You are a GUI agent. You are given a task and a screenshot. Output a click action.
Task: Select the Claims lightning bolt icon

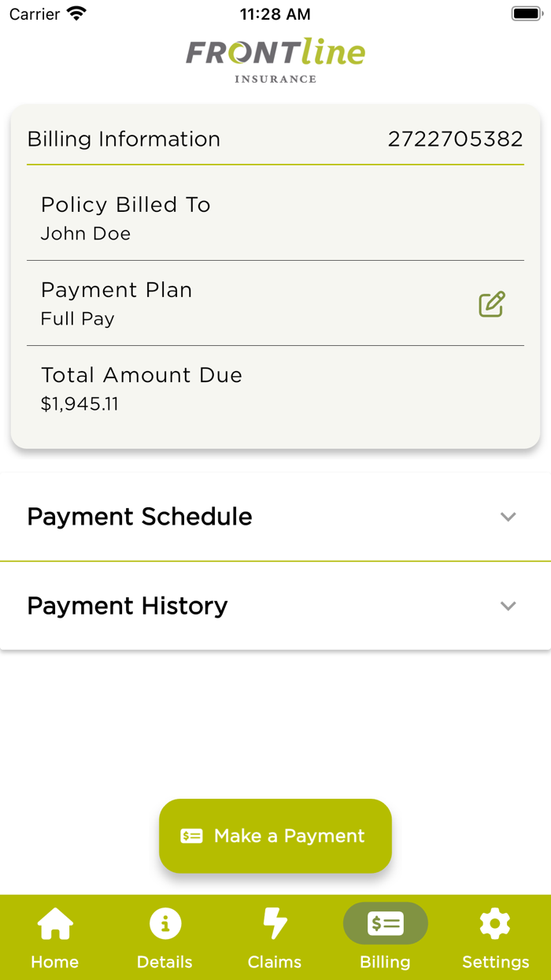point(275,923)
